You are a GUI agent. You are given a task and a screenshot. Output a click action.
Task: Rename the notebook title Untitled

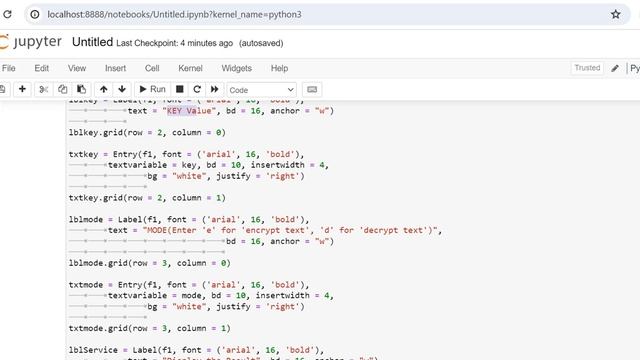point(92,42)
